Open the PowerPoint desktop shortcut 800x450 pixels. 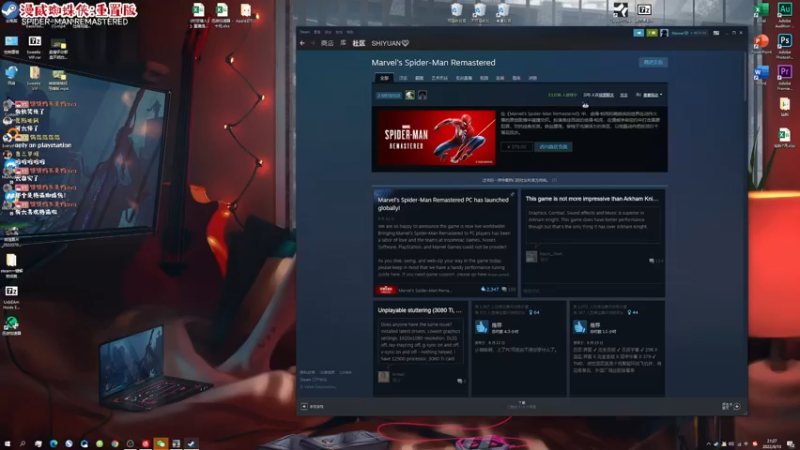pos(761,41)
